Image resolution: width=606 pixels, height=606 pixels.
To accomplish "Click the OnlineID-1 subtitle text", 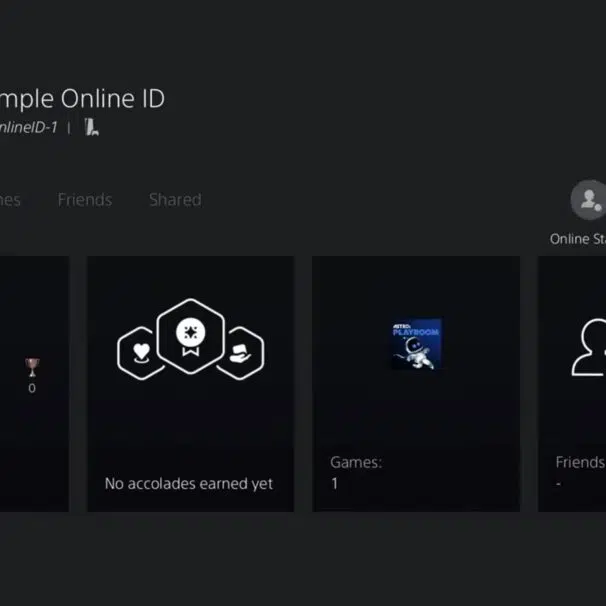I will (x=28, y=128).
